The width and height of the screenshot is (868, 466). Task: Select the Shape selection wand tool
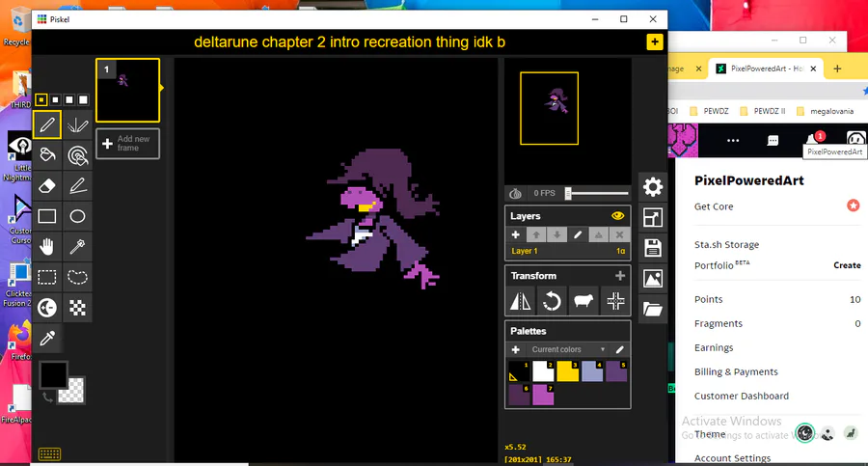point(77,247)
